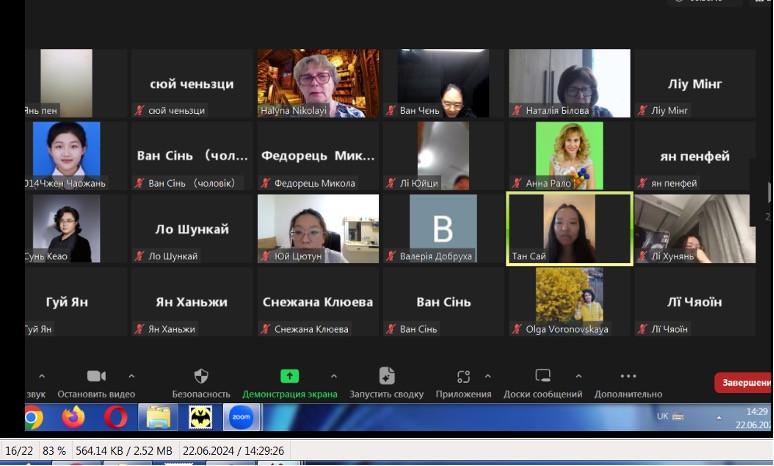Click muted mic icon on Юй Цютун tile
774x466 pixels.
pos(265,256)
